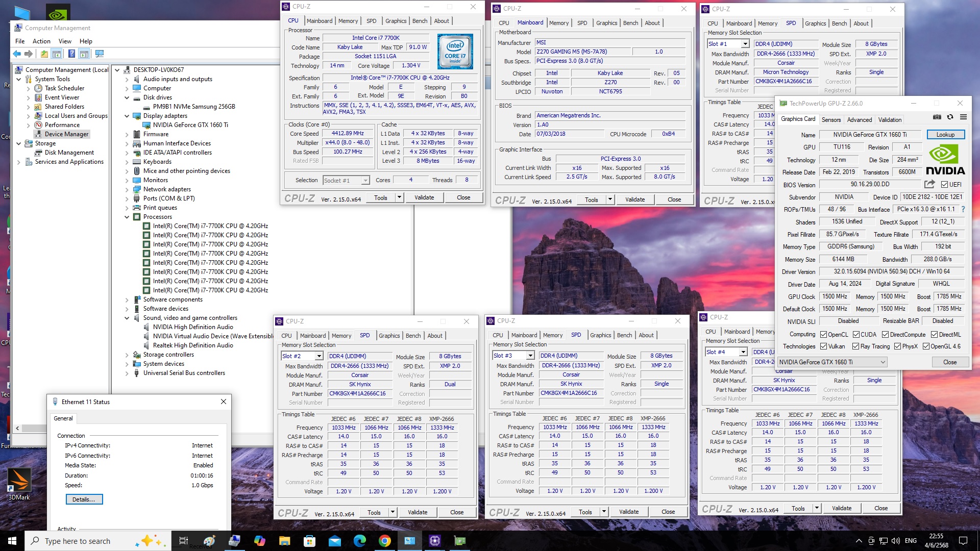Click the Close button in GPU-Z
Image resolution: width=980 pixels, height=551 pixels.
(950, 362)
